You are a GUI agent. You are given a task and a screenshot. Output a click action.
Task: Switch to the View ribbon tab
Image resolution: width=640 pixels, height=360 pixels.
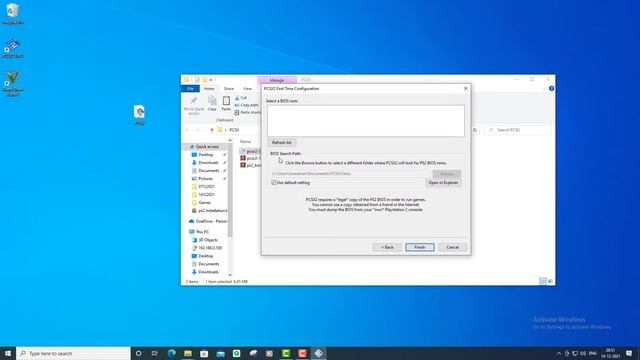click(x=247, y=88)
